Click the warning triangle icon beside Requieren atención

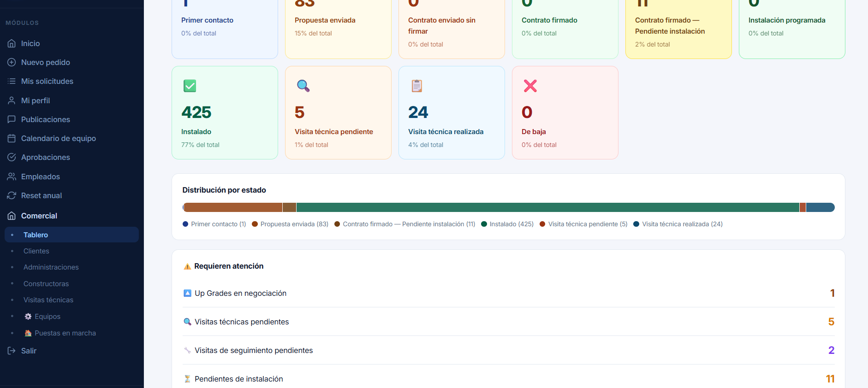coord(187,266)
